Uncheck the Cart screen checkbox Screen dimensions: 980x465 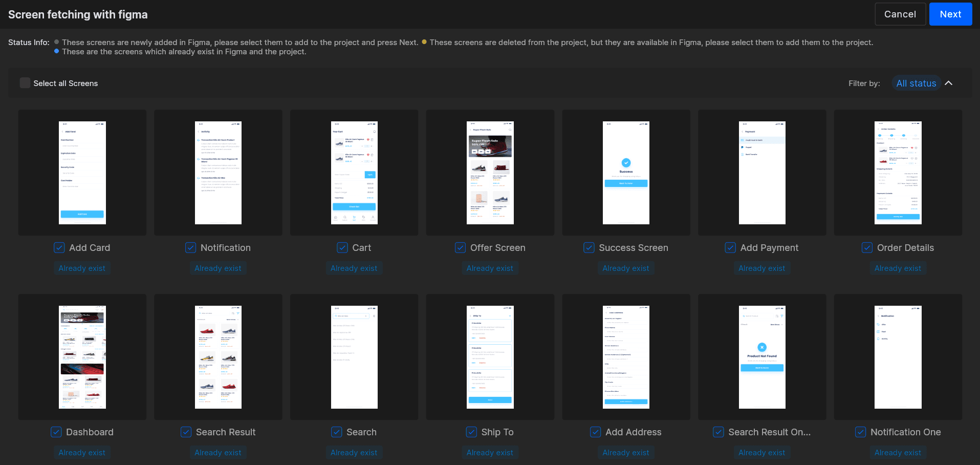point(341,247)
